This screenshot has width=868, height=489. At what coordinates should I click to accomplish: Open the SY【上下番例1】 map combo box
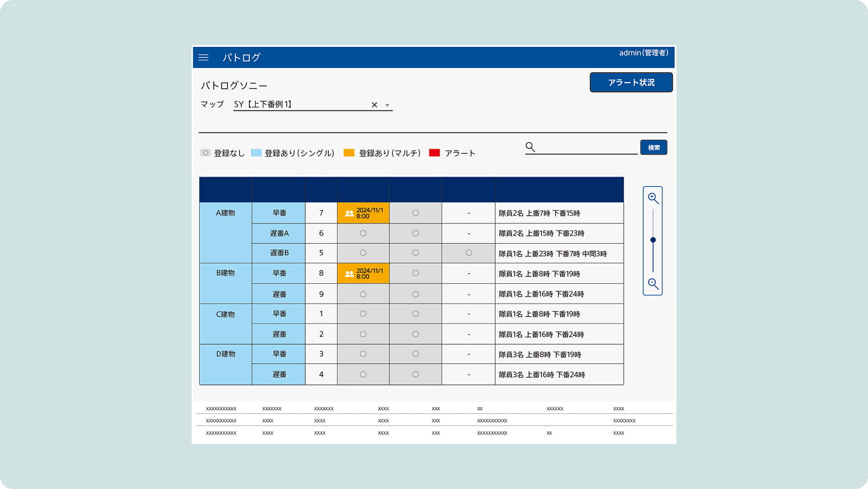pos(298,105)
